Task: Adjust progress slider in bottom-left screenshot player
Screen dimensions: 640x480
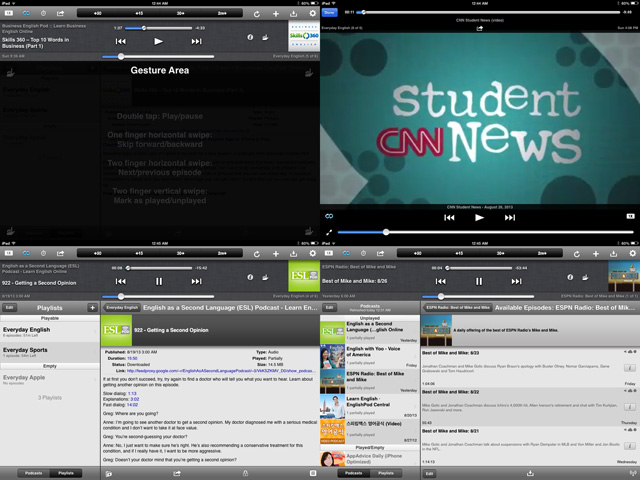Action: point(159,268)
